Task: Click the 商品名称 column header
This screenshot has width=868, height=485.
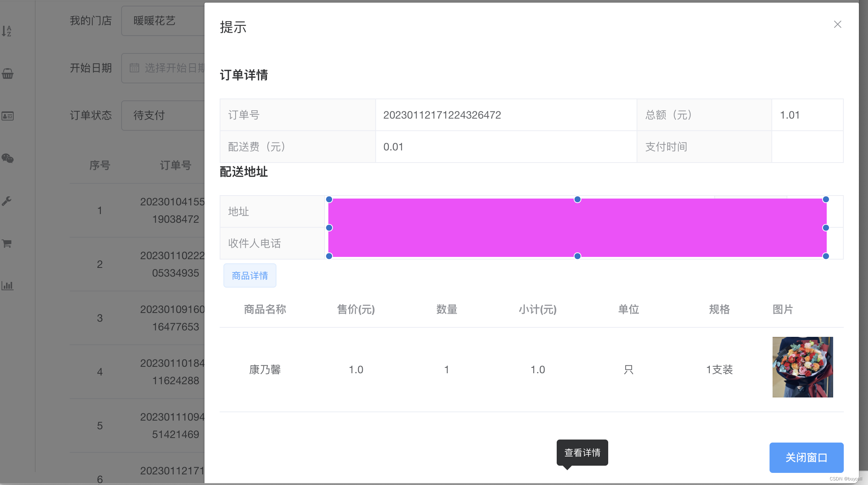Action: 265,309
